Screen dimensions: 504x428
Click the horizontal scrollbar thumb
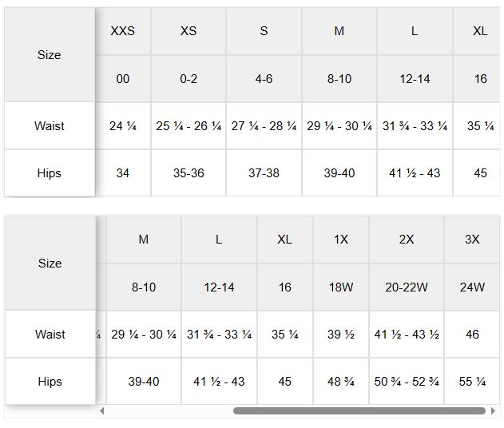tap(359, 410)
